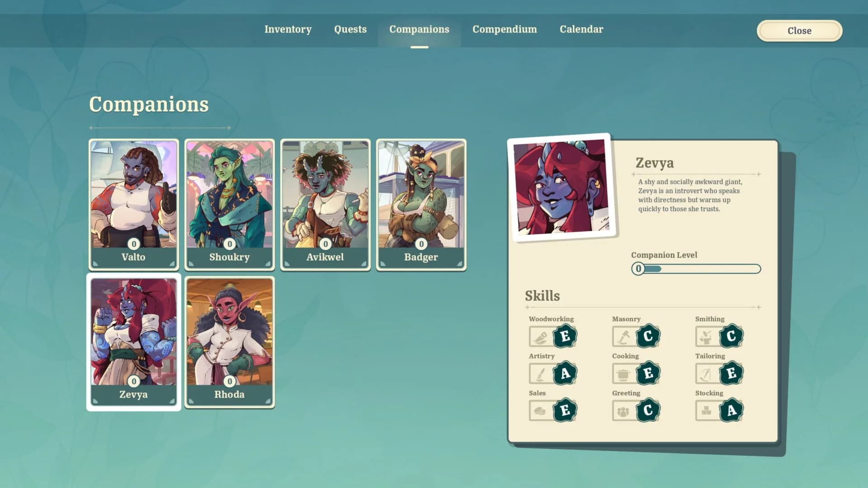Select the Smithing skill icon
The height and width of the screenshot is (488, 868).
707,336
